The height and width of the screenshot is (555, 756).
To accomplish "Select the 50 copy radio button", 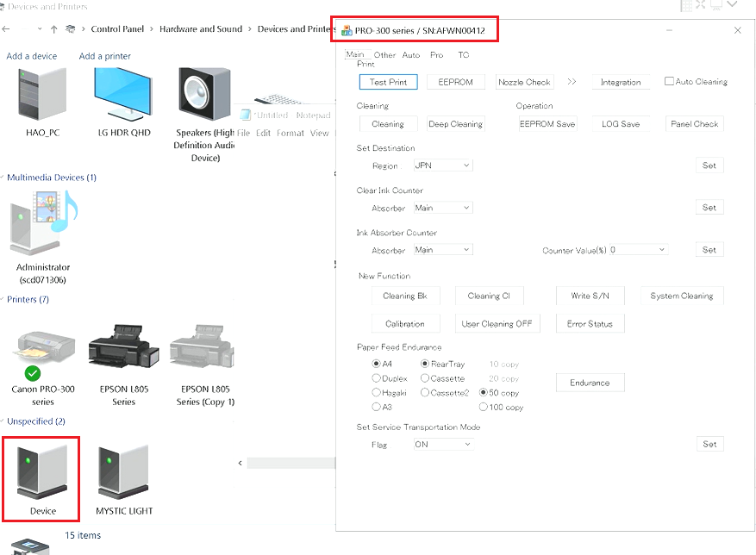I will point(483,392).
